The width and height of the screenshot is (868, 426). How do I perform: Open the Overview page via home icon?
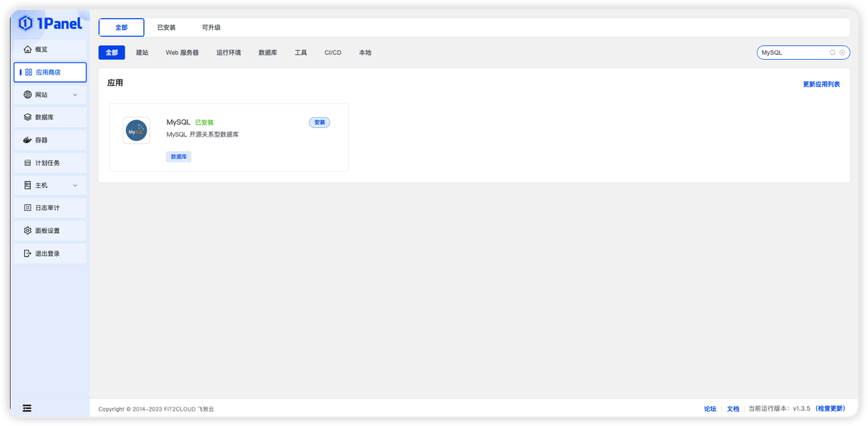(x=28, y=49)
